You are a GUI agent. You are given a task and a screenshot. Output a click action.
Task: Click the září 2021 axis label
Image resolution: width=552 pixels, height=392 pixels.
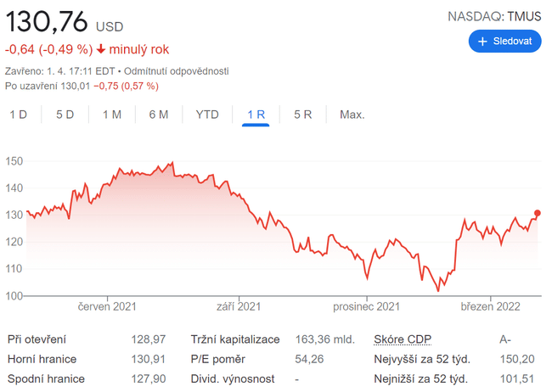click(x=238, y=306)
